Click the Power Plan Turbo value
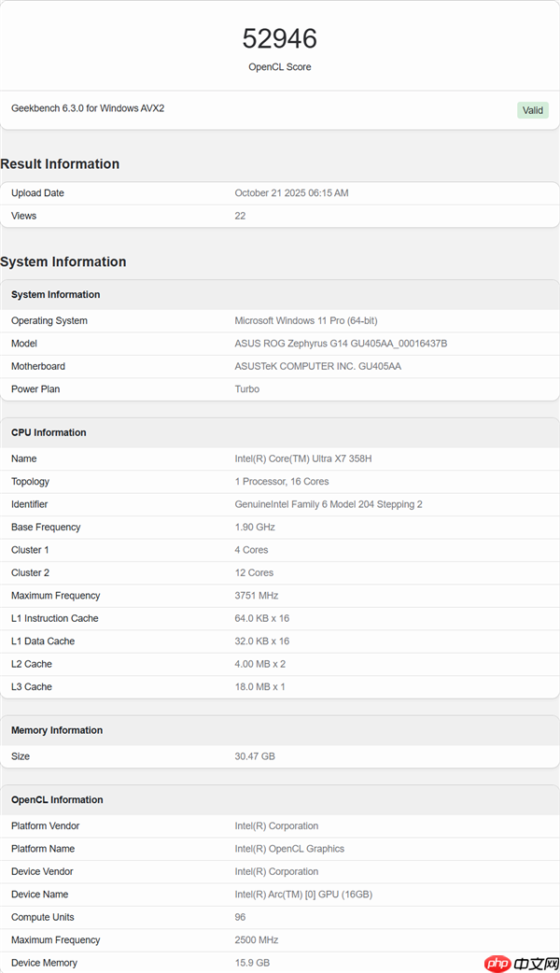The height and width of the screenshot is (973, 560). pos(246,389)
